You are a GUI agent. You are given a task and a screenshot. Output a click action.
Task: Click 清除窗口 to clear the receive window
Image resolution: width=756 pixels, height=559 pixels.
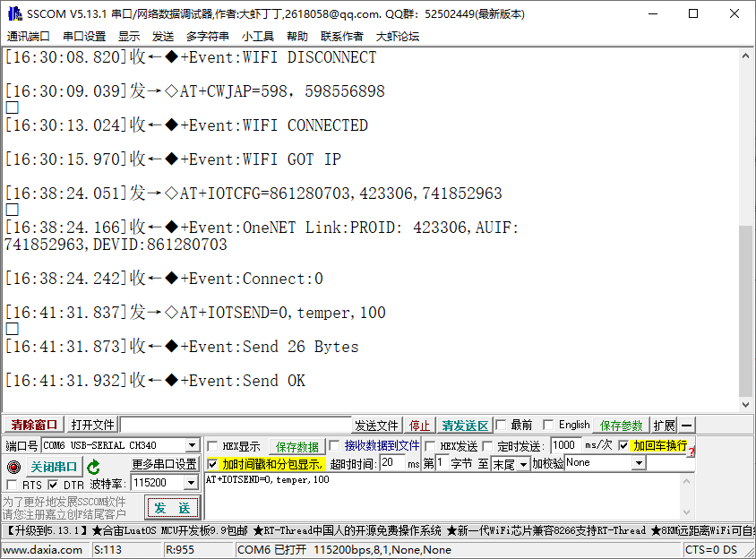click(x=33, y=424)
